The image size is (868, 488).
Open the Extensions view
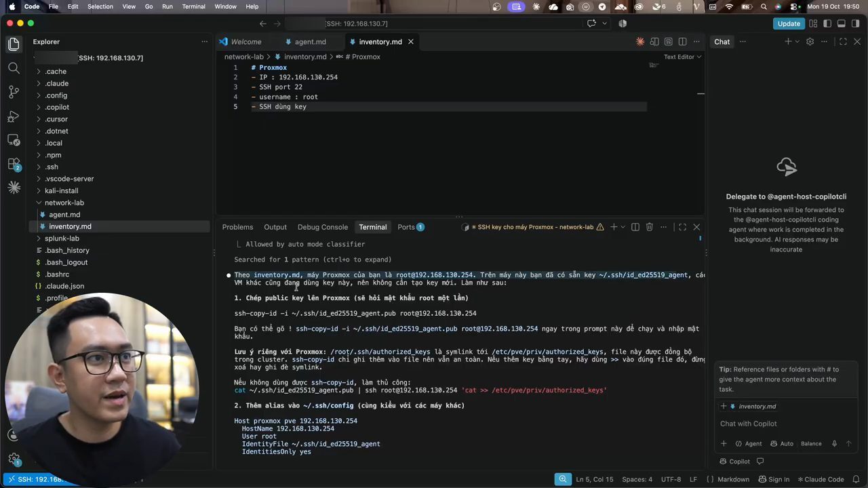pyautogui.click(x=14, y=164)
